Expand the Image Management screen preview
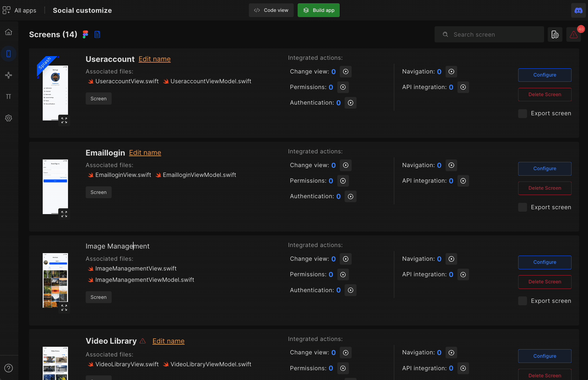Viewport: 588px width, 380px height. coord(64,308)
